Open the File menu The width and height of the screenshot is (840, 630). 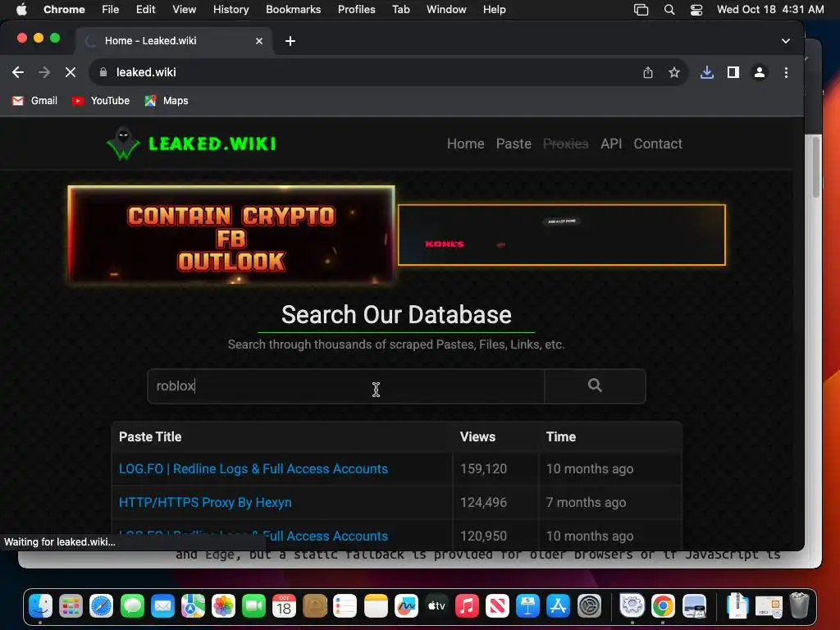tap(111, 9)
